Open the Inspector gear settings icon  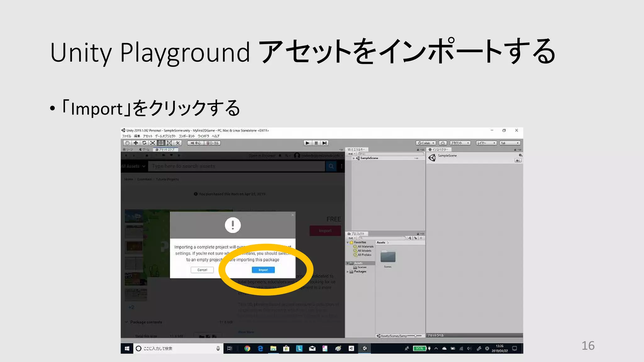520,155
